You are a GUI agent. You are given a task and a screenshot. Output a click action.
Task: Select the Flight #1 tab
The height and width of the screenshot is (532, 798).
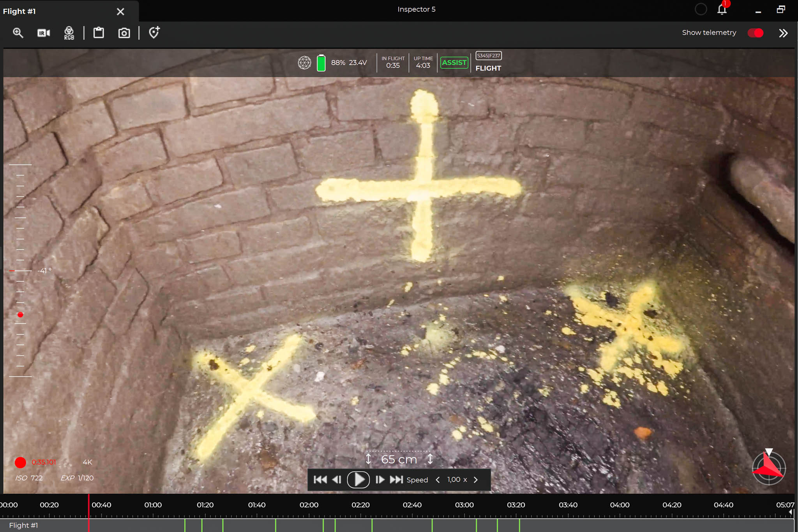19,11
